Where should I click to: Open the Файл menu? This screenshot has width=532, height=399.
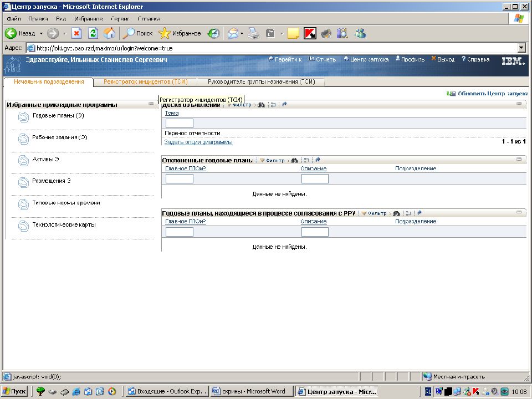[13, 19]
